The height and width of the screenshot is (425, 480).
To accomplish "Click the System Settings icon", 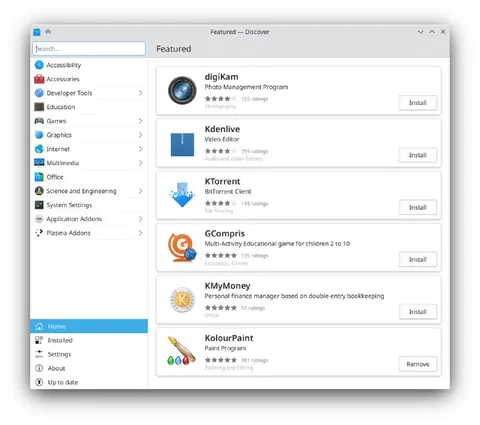I will pyautogui.click(x=39, y=205).
